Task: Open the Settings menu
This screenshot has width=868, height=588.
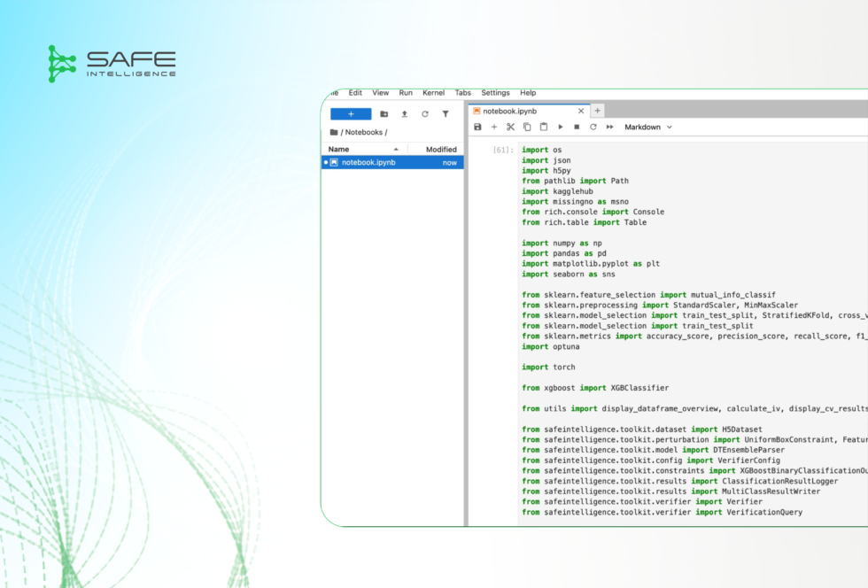Action: coord(495,93)
